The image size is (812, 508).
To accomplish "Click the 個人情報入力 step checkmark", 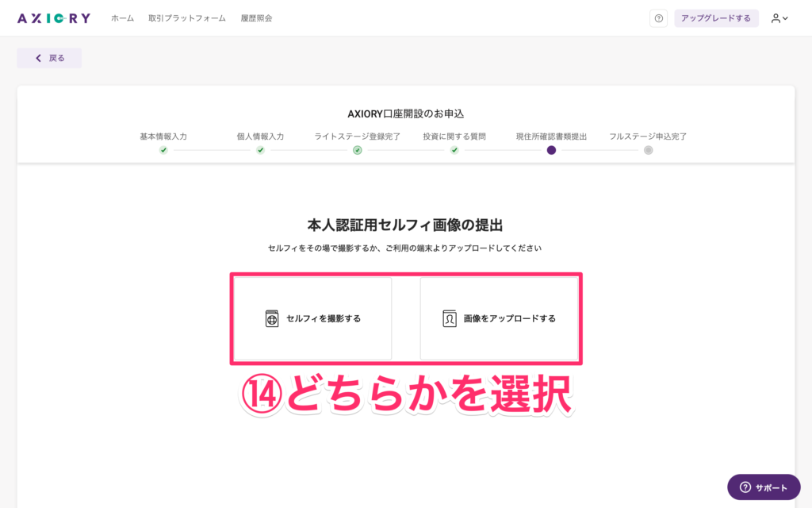I will click(260, 150).
